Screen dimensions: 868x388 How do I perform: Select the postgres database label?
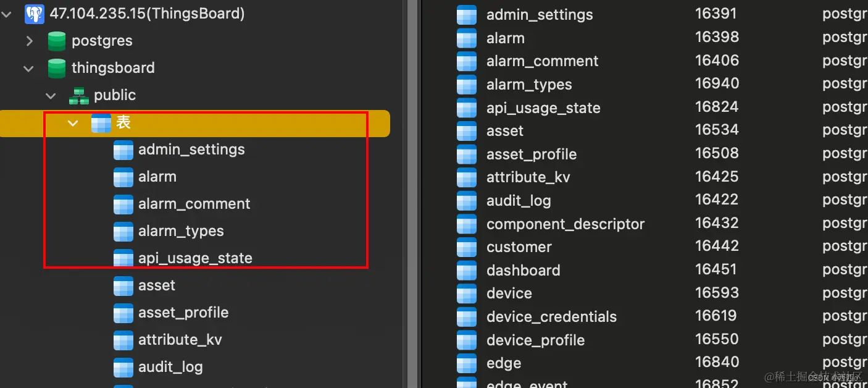coord(102,41)
